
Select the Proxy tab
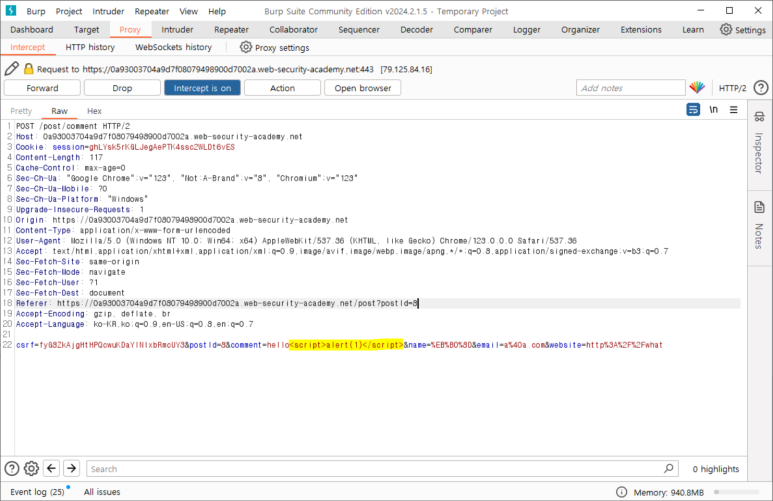[130, 30]
